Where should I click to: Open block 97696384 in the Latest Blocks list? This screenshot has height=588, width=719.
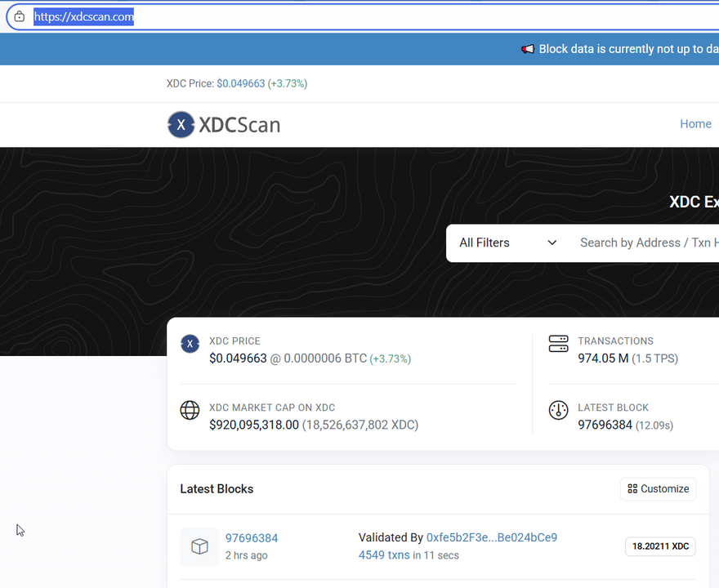(x=252, y=538)
